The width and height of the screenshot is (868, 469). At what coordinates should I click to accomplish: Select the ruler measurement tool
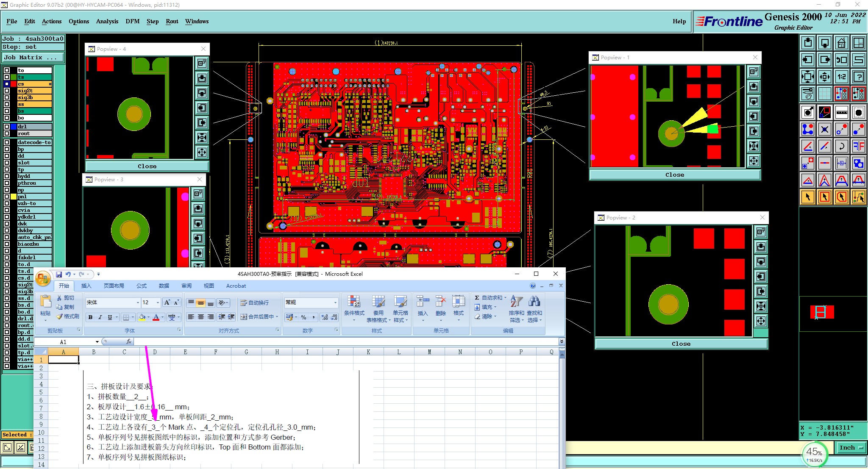(x=841, y=112)
